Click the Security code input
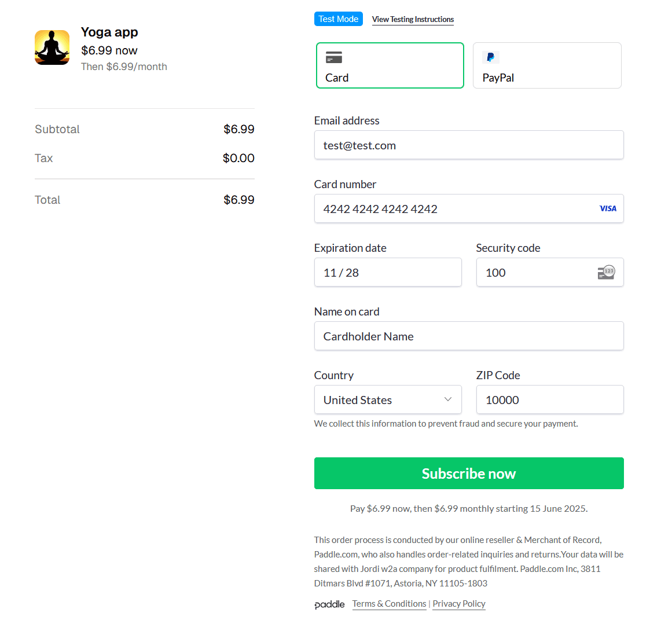The height and width of the screenshot is (631, 672). 533,273
